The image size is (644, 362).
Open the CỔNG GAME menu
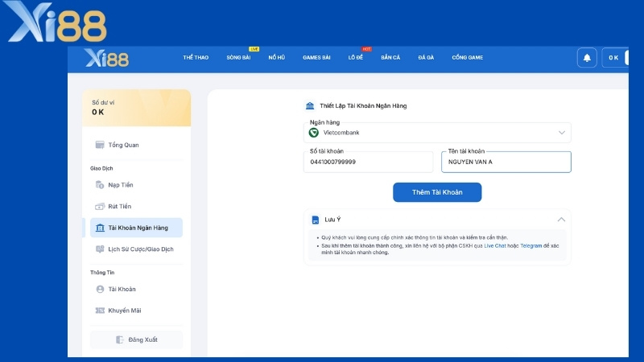coord(468,57)
